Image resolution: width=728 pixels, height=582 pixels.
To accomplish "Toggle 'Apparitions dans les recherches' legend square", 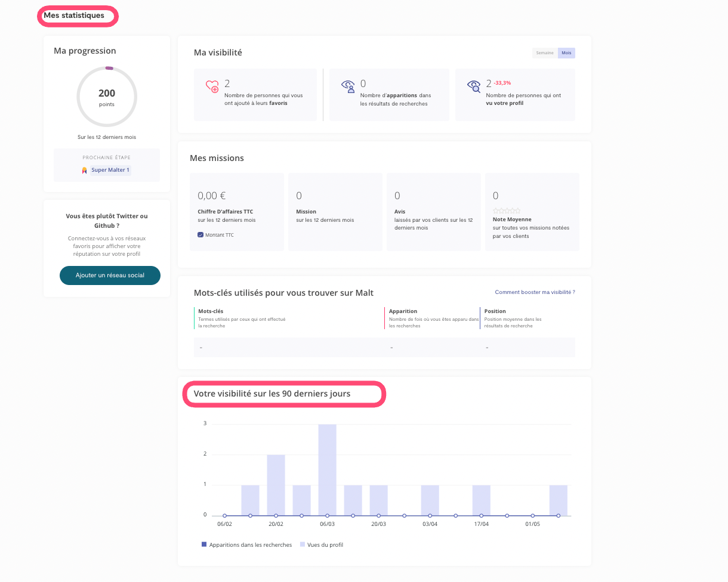I will 203,544.
